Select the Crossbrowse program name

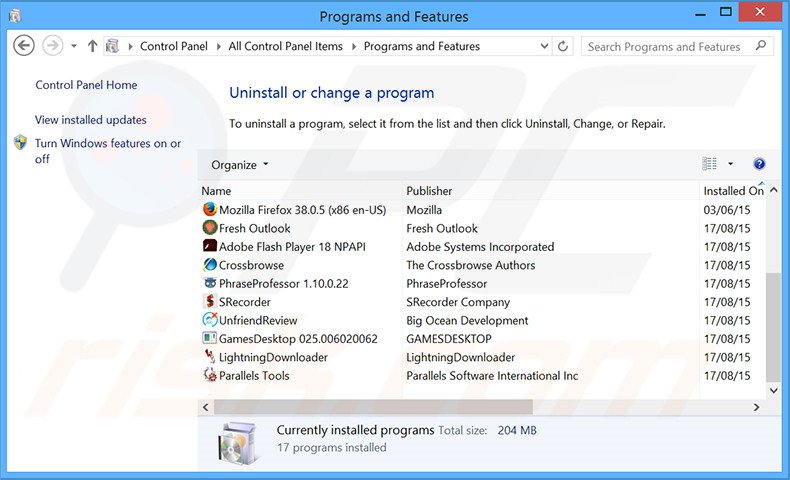(x=251, y=265)
